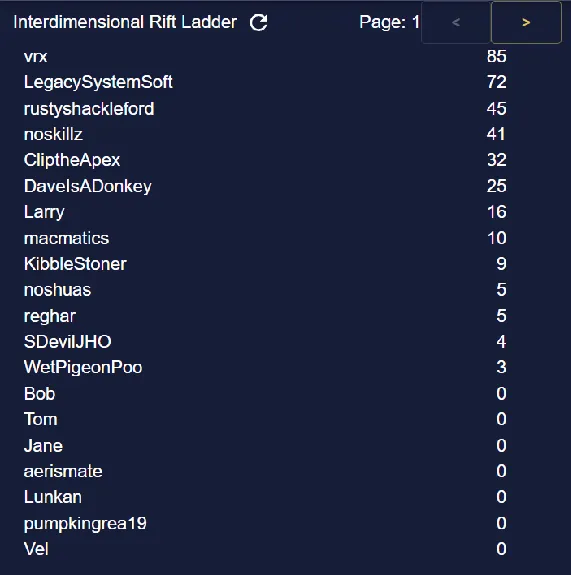Viewport: 571px width, 575px height.
Task: Select player Tom
Action: pos(41,420)
